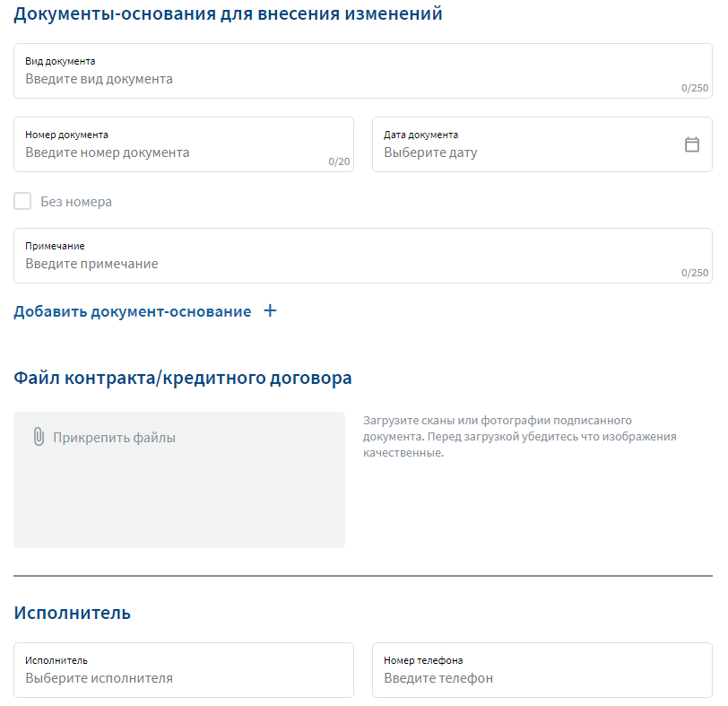Focus the Номер документа input field
The width and height of the screenshot is (728, 706).
[184, 144]
